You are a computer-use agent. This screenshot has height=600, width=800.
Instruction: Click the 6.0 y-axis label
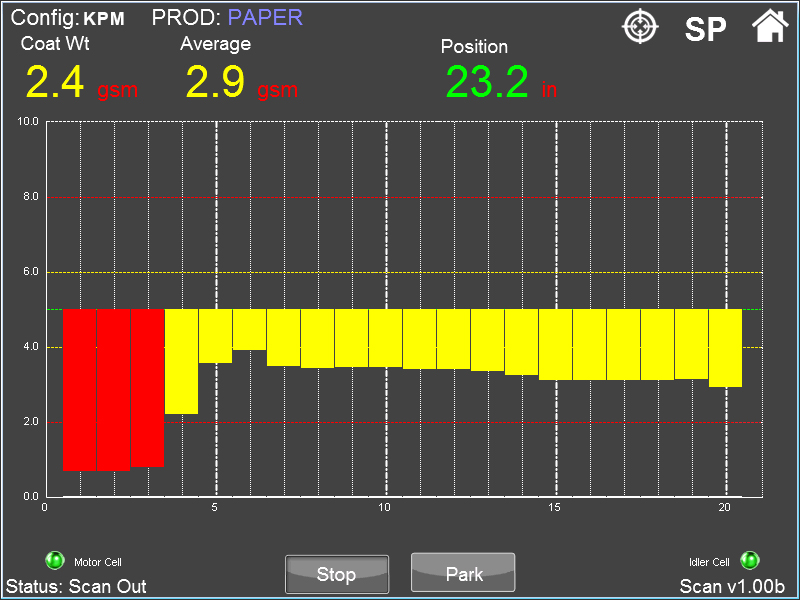tap(31, 271)
